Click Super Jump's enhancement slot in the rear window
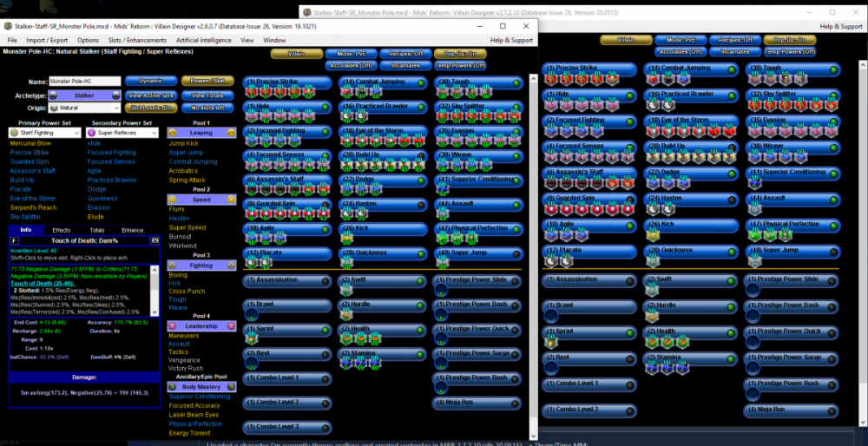The width and height of the screenshot is (868, 446). (x=753, y=261)
